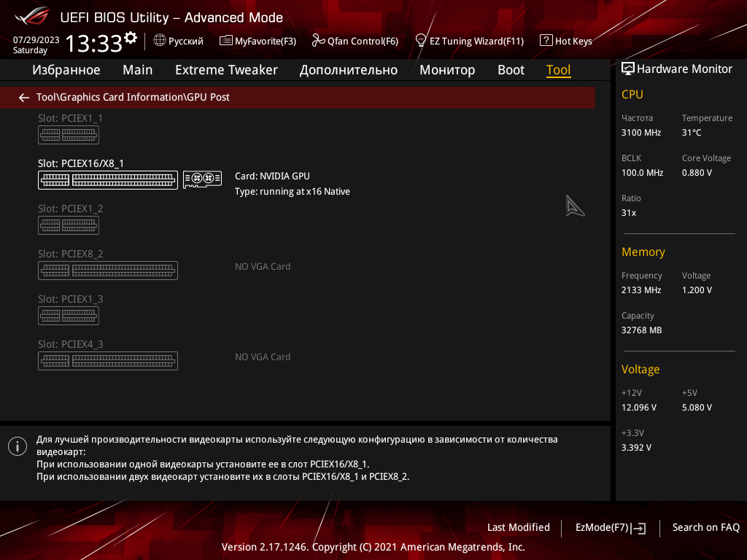
Task: Open the Избранное tab
Action: (x=66, y=70)
